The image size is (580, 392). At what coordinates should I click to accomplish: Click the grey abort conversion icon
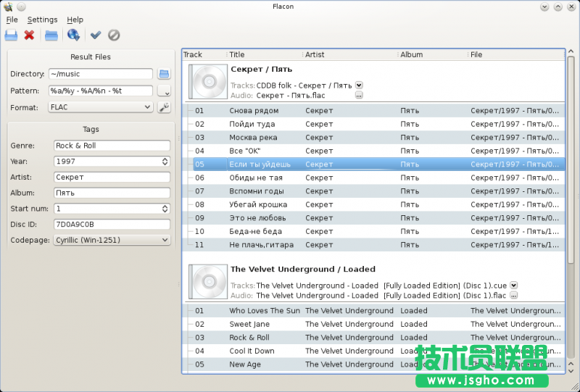(114, 35)
